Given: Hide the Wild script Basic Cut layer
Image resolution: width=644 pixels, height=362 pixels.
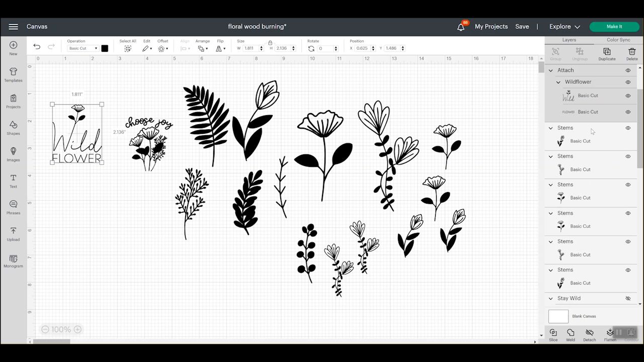Looking at the screenshot, I should (628, 96).
